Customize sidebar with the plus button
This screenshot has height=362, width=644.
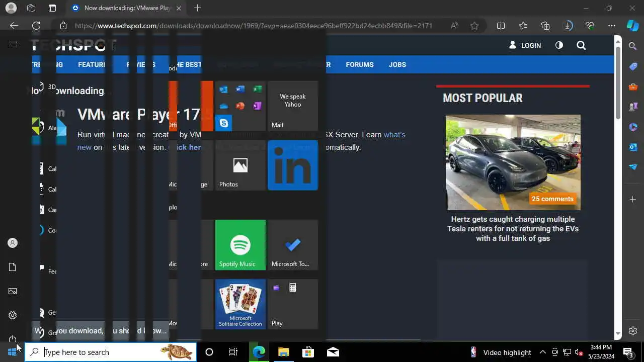tap(633, 200)
